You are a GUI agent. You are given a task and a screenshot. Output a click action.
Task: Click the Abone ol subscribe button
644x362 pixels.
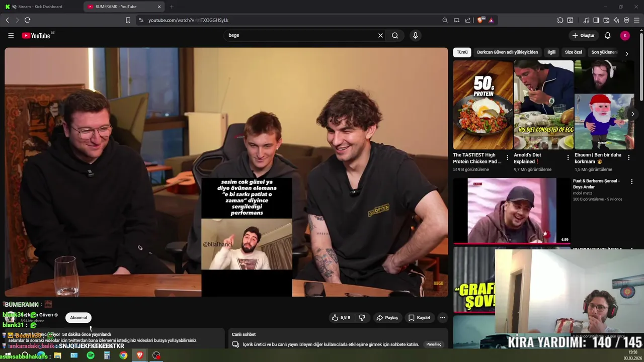[78, 318]
